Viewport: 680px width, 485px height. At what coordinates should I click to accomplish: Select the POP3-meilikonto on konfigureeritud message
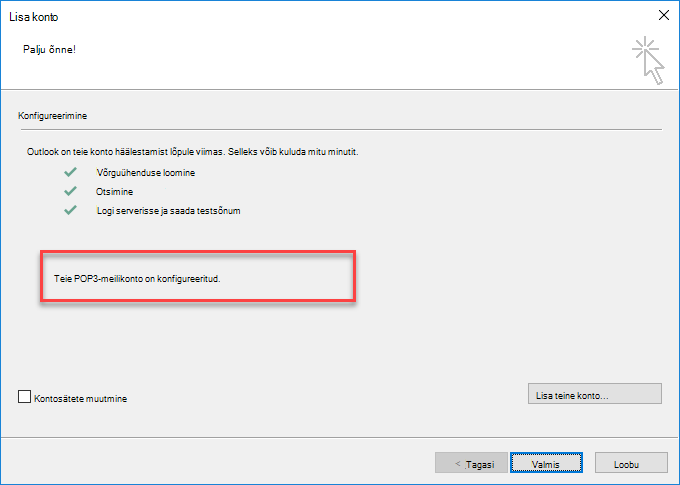137,279
